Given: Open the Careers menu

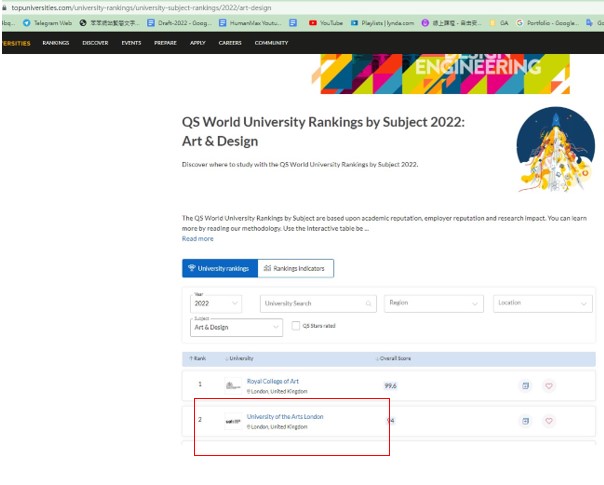Looking at the screenshot, I should pos(230,43).
